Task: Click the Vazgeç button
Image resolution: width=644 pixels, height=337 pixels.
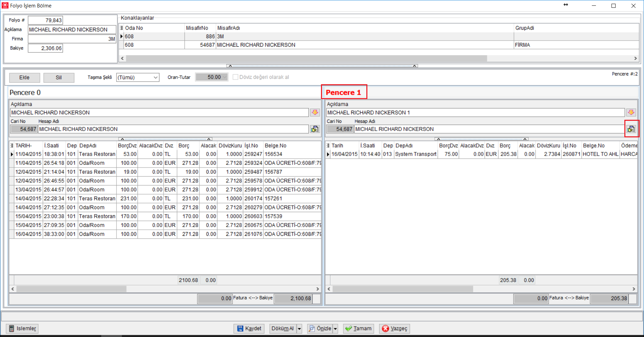Action: click(394, 329)
